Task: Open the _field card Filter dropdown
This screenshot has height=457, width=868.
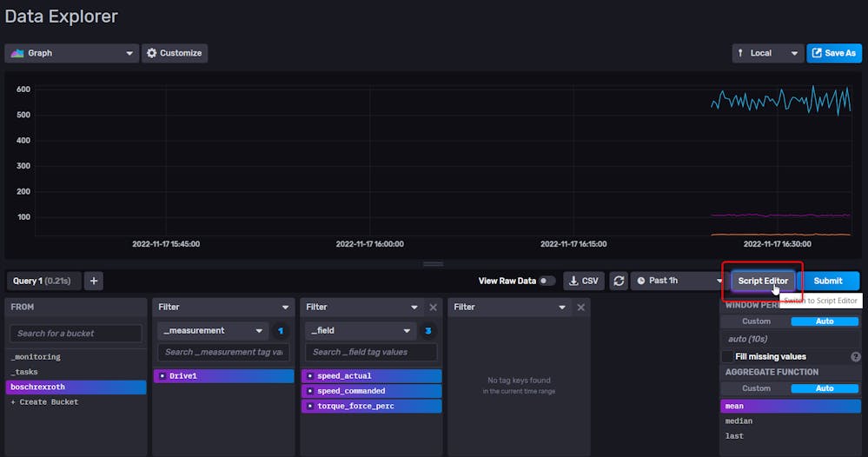Action: point(362,307)
